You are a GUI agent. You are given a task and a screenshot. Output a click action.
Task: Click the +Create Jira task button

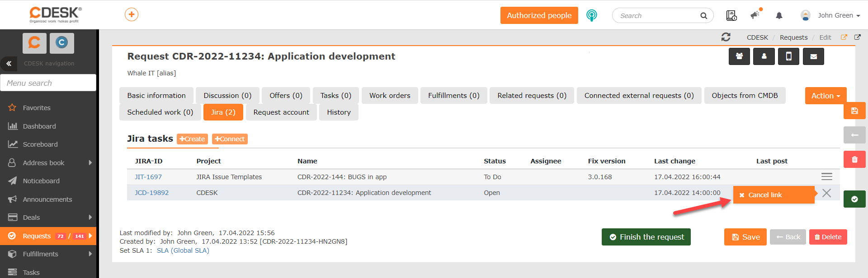(192, 139)
